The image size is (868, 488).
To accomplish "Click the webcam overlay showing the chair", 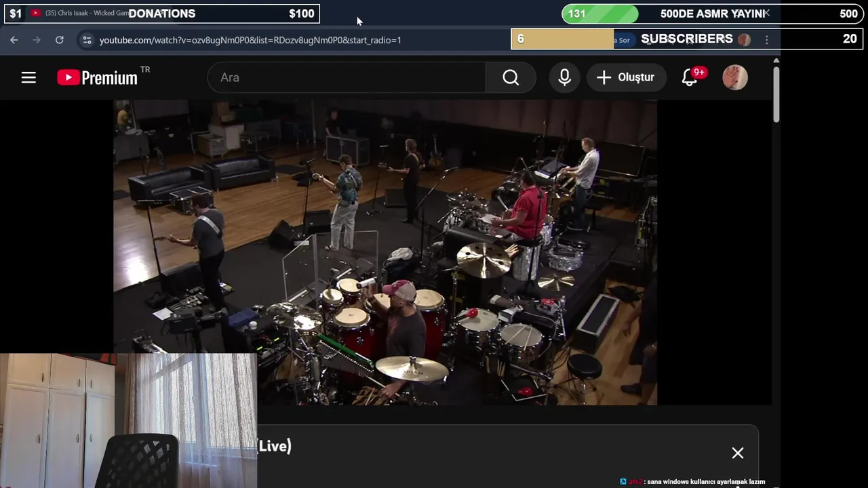I will point(128,420).
